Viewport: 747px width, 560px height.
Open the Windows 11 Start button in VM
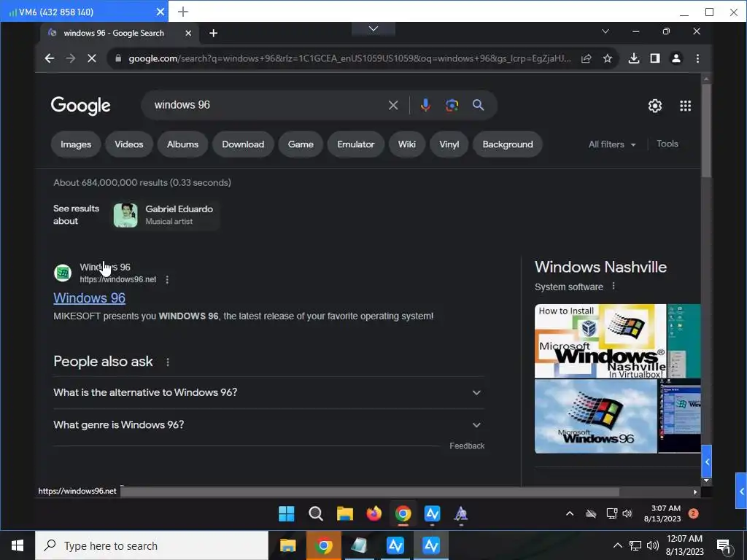pos(286,514)
